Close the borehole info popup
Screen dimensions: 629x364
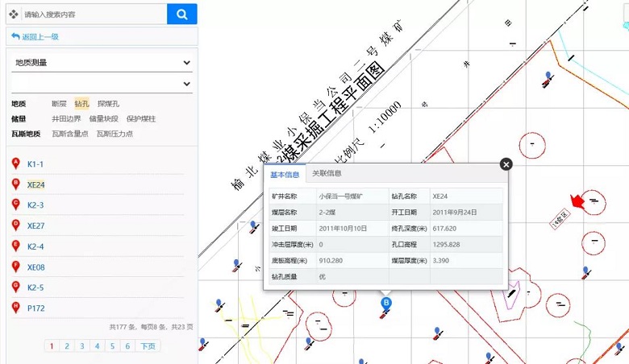click(x=506, y=164)
